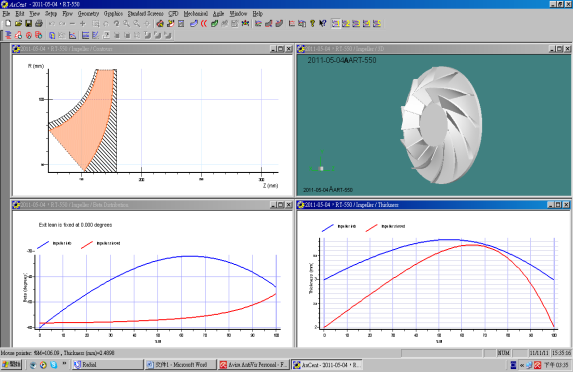Open the Geometry menu

(88, 14)
